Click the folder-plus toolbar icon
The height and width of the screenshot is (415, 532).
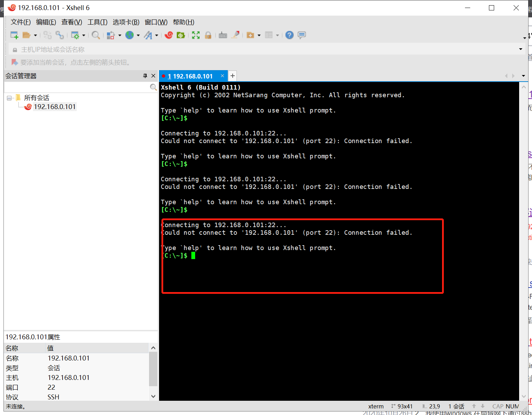click(x=250, y=35)
